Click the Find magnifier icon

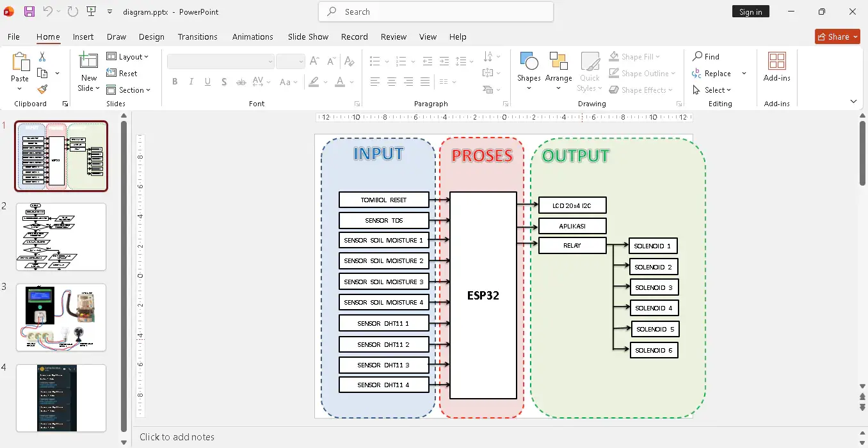(698, 57)
